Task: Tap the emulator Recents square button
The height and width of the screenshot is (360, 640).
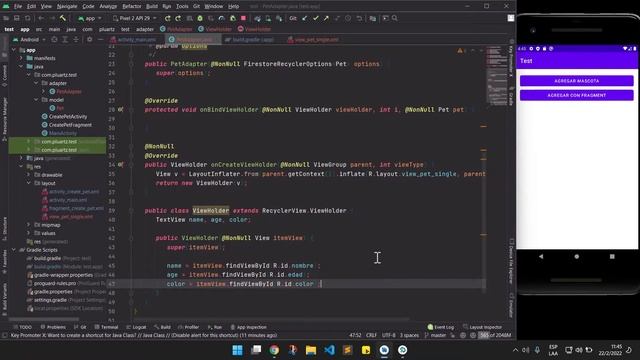Action: pos(612,257)
